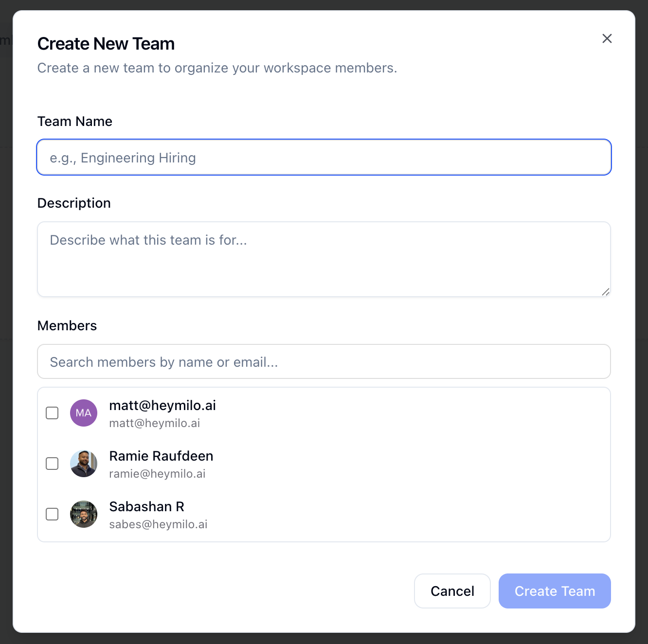Image resolution: width=648 pixels, height=644 pixels.
Task: Click the Description field label
Action: pos(74,203)
